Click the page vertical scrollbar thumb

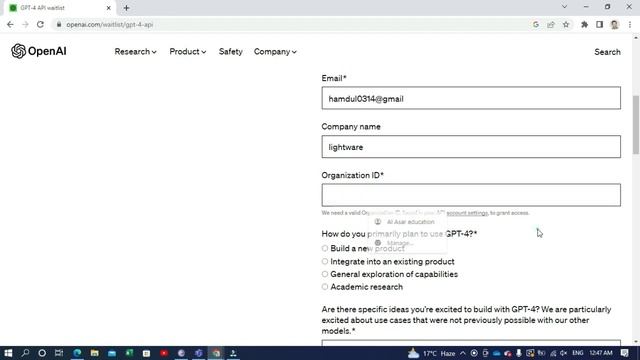(636, 124)
